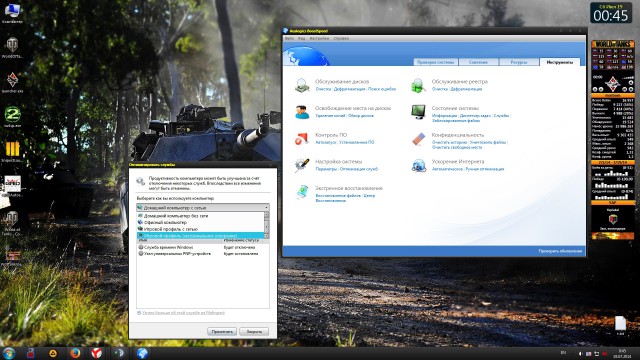This screenshot has width=640, height=360.
Task: Open 'Обзор дисков' link
Action: (361, 116)
